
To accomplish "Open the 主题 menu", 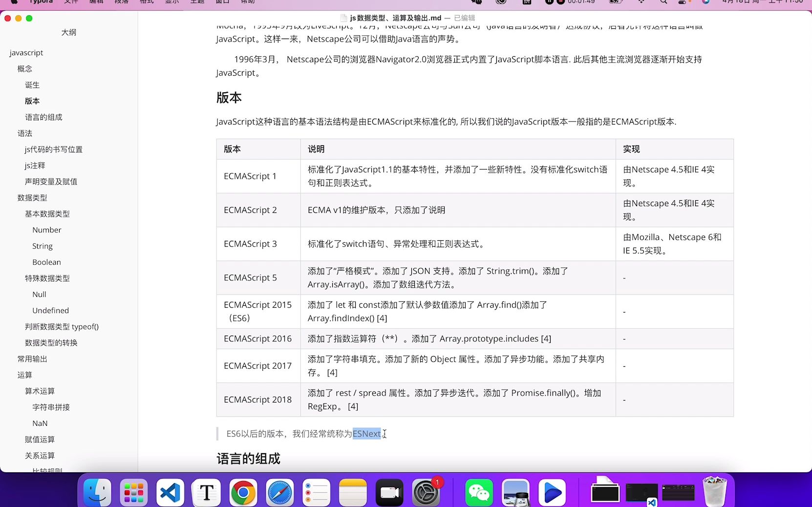I will click(197, 2).
